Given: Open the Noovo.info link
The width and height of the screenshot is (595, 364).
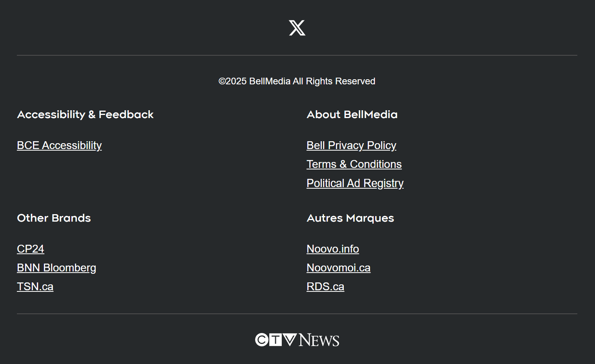Looking at the screenshot, I should pyautogui.click(x=333, y=249).
